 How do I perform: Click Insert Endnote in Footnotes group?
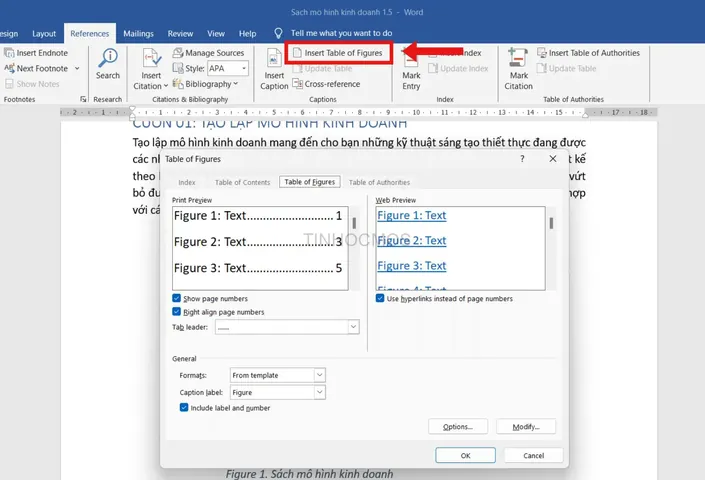36,53
